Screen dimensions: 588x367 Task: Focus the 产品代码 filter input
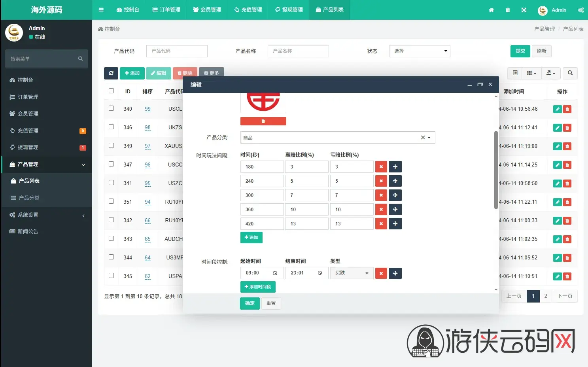pyautogui.click(x=177, y=51)
